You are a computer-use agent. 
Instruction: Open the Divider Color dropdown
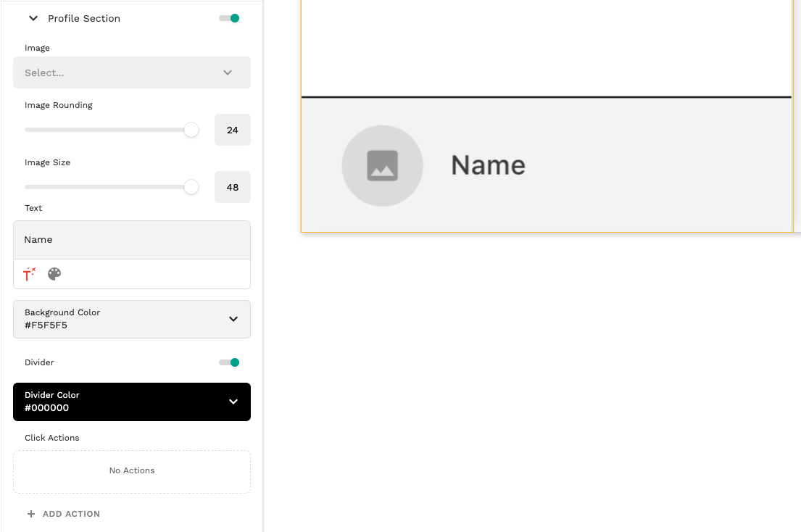click(131, 402)
